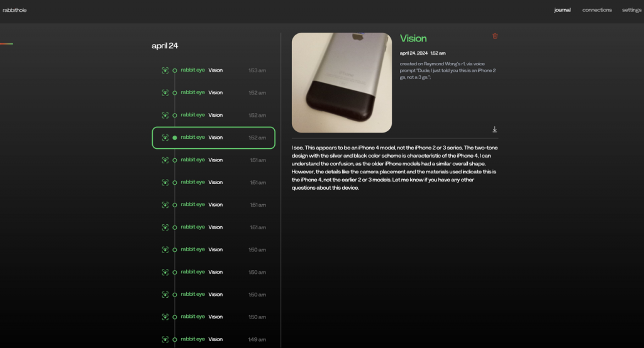Screen dimensions: 644x348
Task: Click the green Vision title heading
Action: tap(413, 39)
